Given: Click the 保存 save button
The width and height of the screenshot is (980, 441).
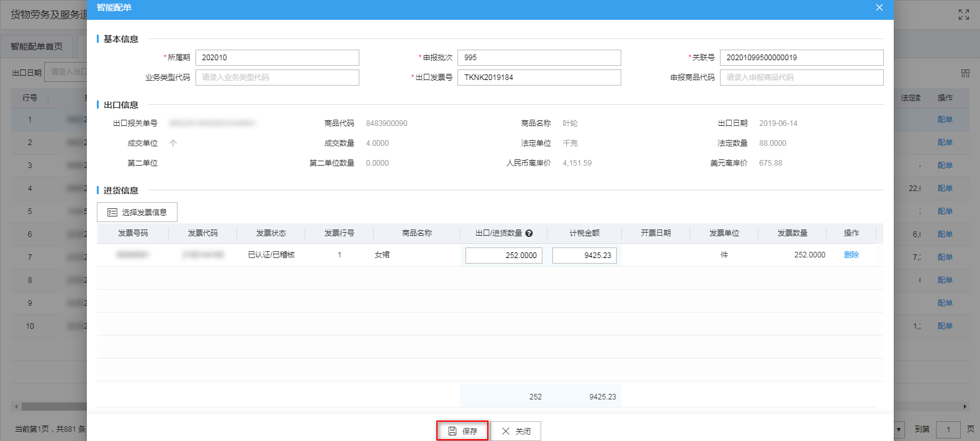Looking at the screenshot, I should coord(462,431).
